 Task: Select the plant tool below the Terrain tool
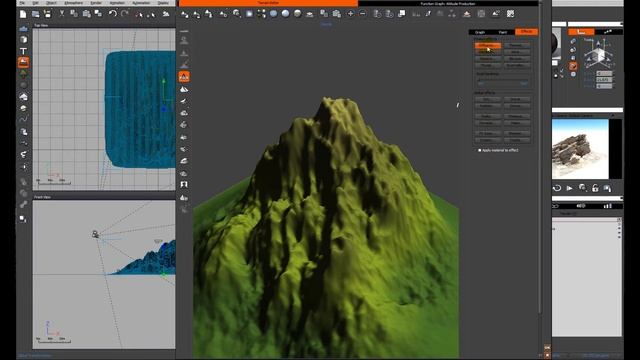23,73
